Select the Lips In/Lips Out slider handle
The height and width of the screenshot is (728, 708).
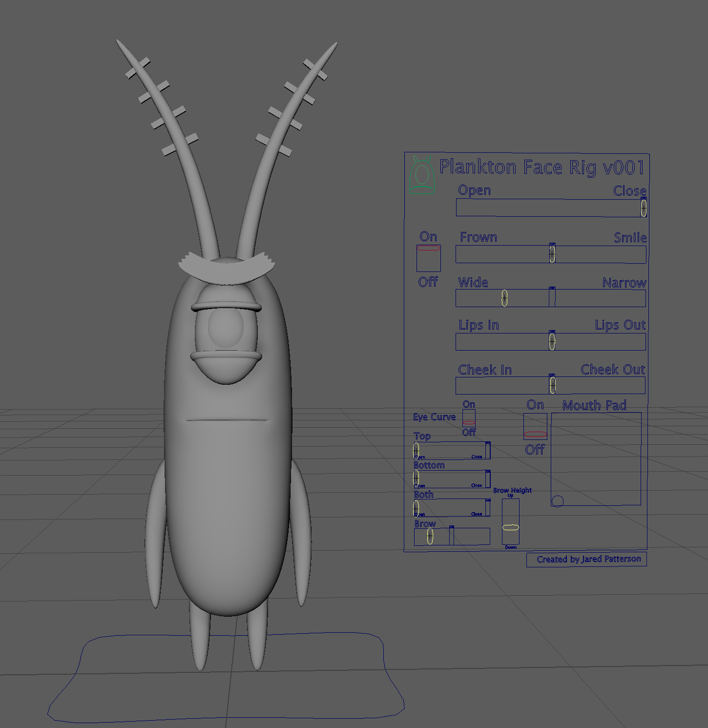click(552, 341)
